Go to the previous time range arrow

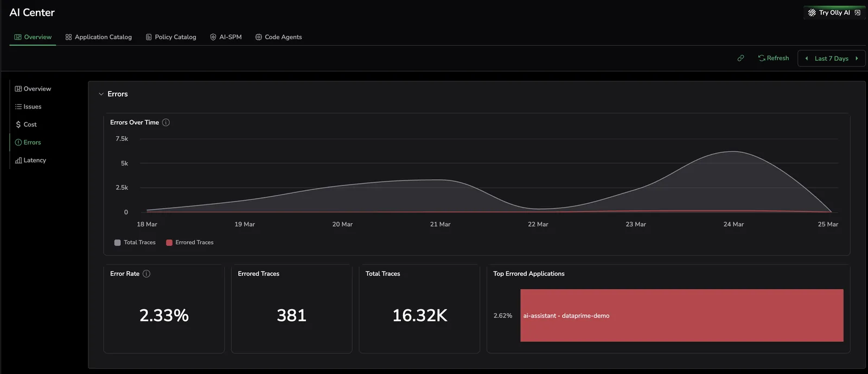pos(807,59)
